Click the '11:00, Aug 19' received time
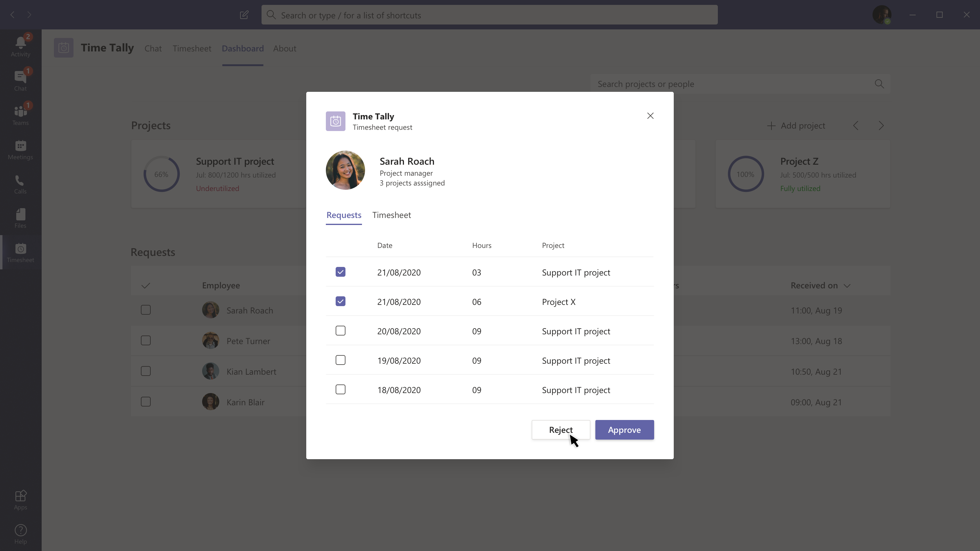The image size is (980, 551). (816, 311)
